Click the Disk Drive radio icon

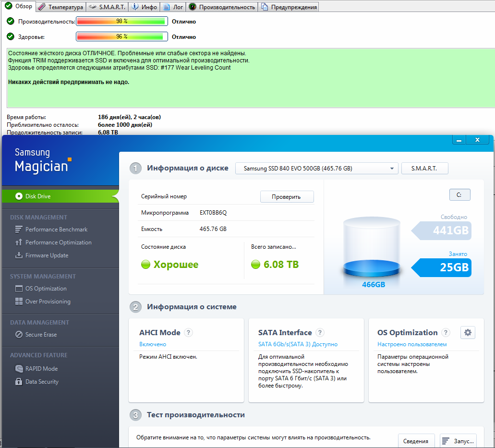[19, 196]
